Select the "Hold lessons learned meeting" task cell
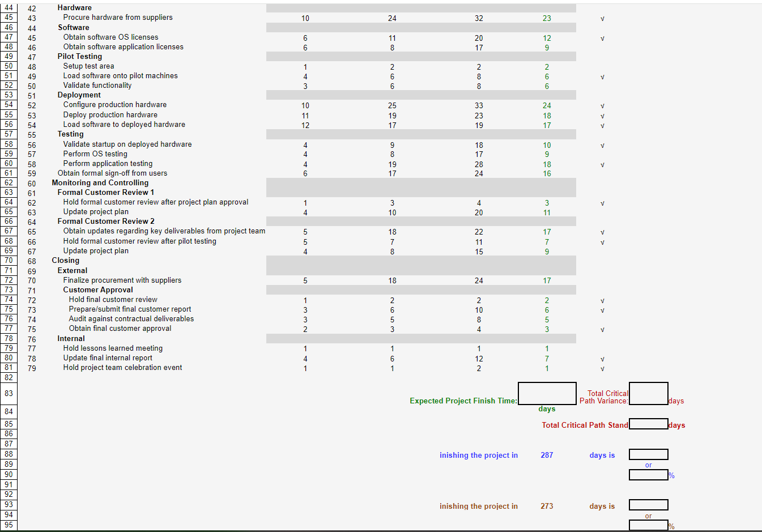This screenshot has height=532, width=762. (113, 348)
